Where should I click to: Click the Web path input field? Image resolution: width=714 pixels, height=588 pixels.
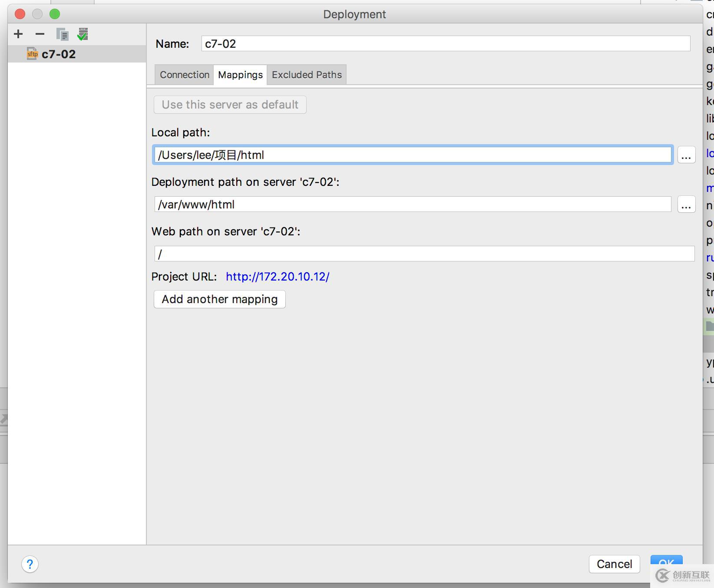pyautogui.click(x=424, y=254)
